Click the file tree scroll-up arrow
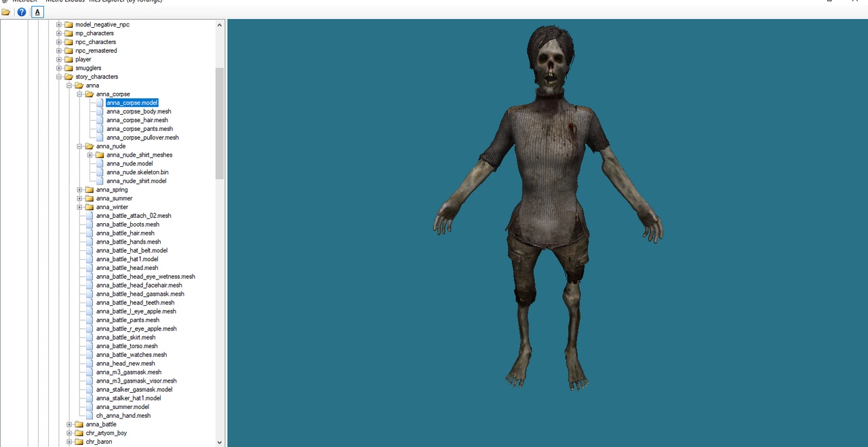Image resolution: width=868 pixels, height=447 pixels. [219, 25]
